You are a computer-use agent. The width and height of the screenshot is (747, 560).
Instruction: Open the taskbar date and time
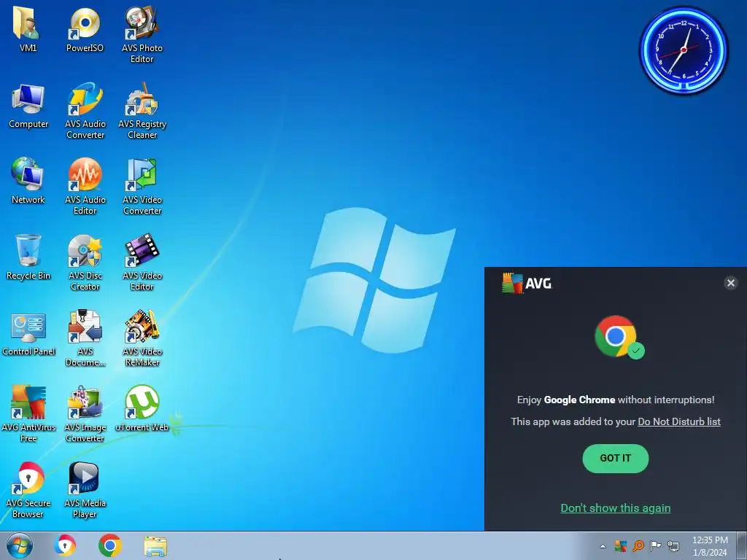tap(710, 546)
